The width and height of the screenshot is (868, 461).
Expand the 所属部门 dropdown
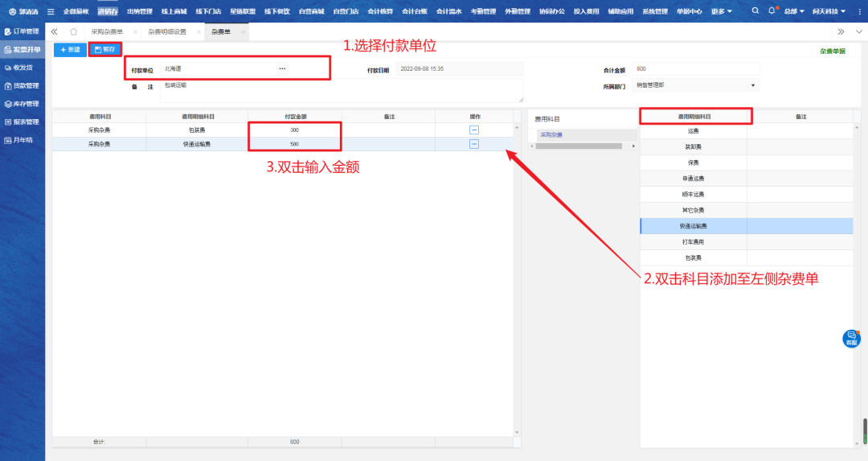[753, 85]
